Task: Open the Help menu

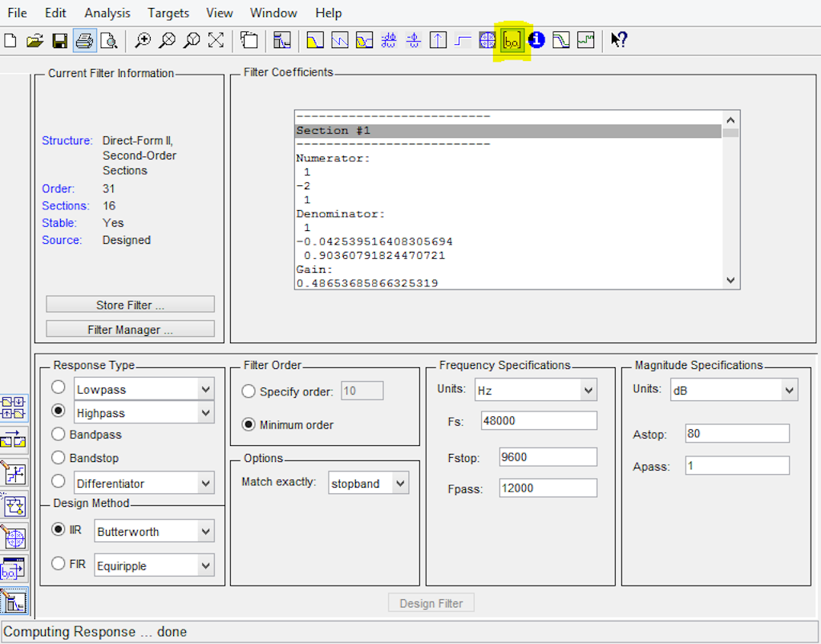Action: point(328,13)
